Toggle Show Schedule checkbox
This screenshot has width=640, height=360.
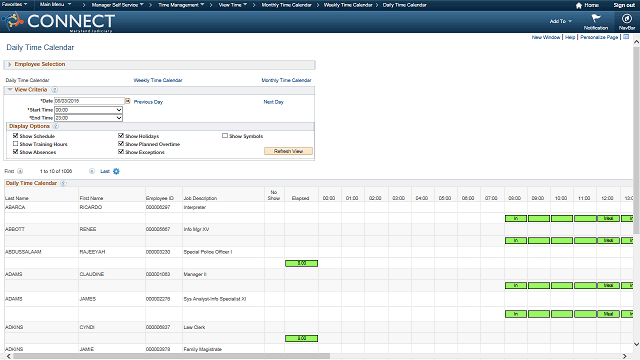(x=16, y=136)
